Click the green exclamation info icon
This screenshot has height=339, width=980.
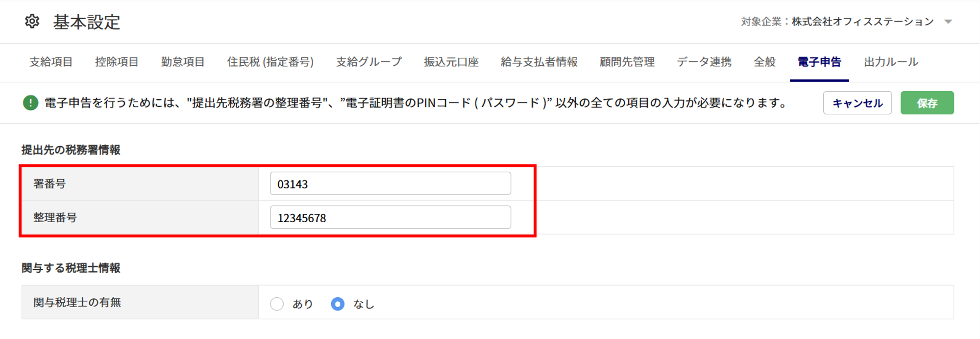tap(31, 103)
